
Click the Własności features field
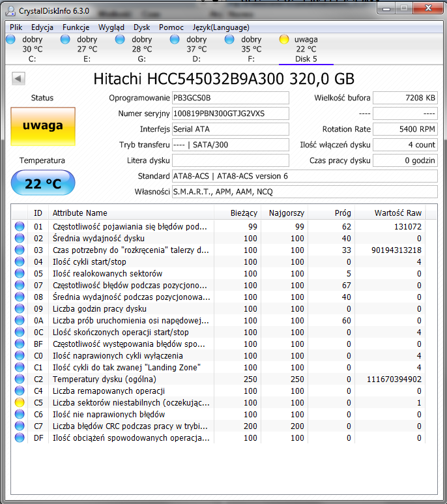point(305,192)
